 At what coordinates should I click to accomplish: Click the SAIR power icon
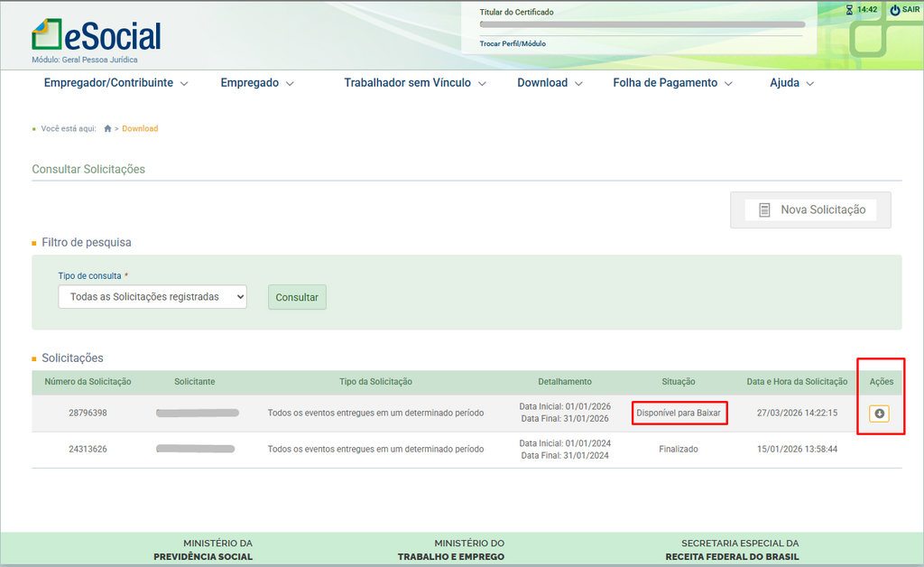895,10
